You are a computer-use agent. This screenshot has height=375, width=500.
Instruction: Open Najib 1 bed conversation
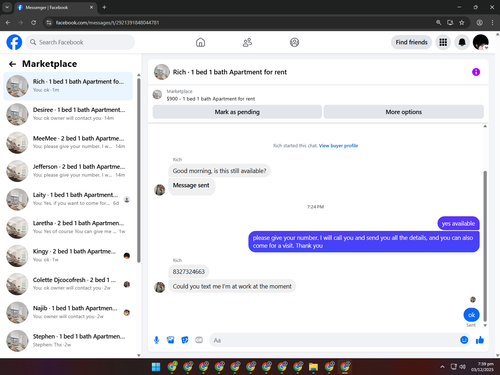(x=68, y=313)
